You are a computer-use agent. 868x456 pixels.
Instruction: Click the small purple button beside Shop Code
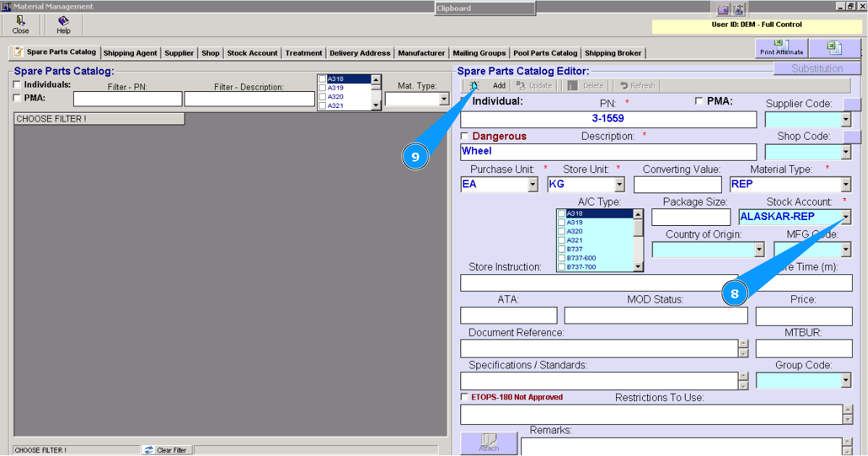click(x=851, y=137)
